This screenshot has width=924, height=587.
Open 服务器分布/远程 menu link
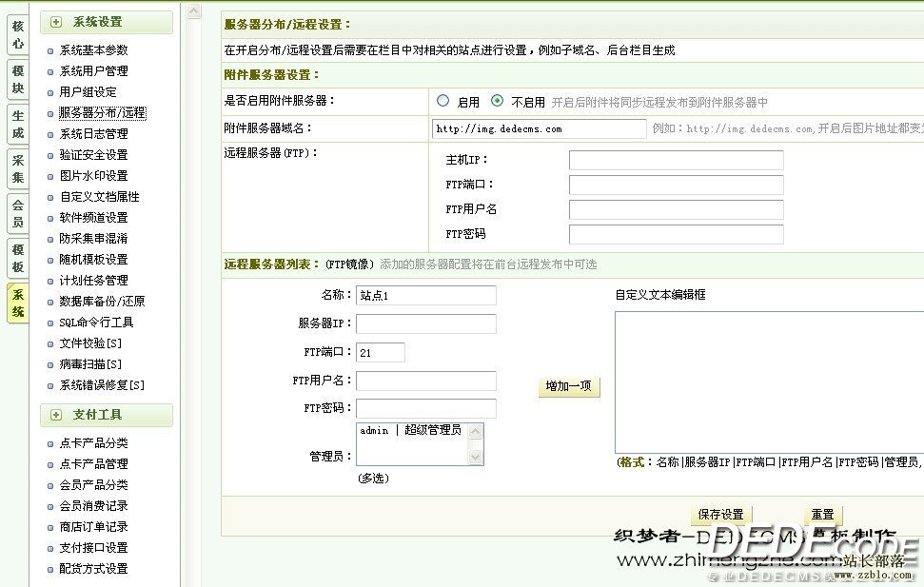click(x=103, y=113)
